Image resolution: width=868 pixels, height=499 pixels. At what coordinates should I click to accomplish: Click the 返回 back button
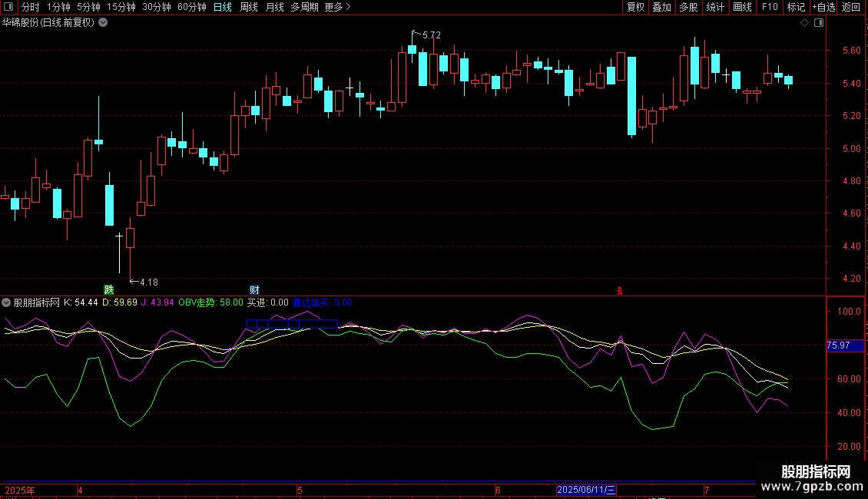coord(851,7)
